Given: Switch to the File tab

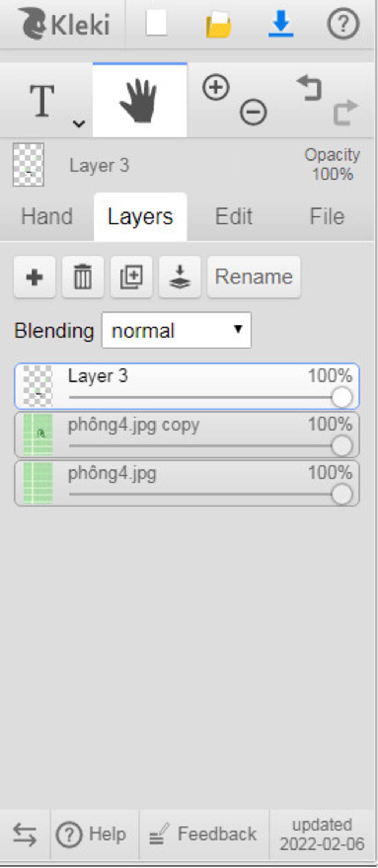Looking at the screenshot, I should click(327, 216).
